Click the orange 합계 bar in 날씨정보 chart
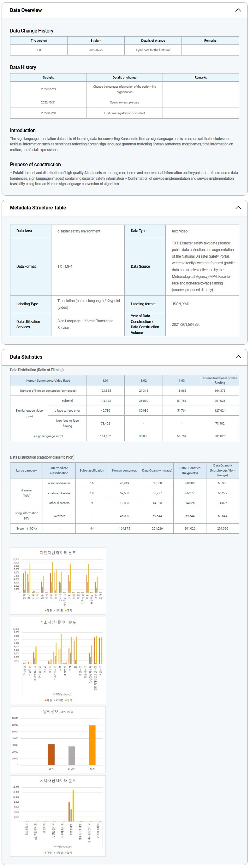The image size is (250, 868). click(x=92, y=745)
